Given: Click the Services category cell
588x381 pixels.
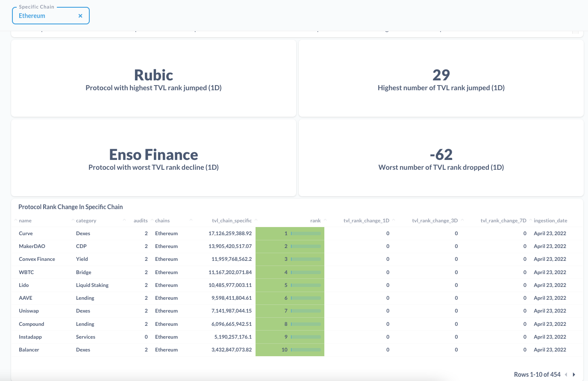Looking at the screenshot, I should click(85, 337).
